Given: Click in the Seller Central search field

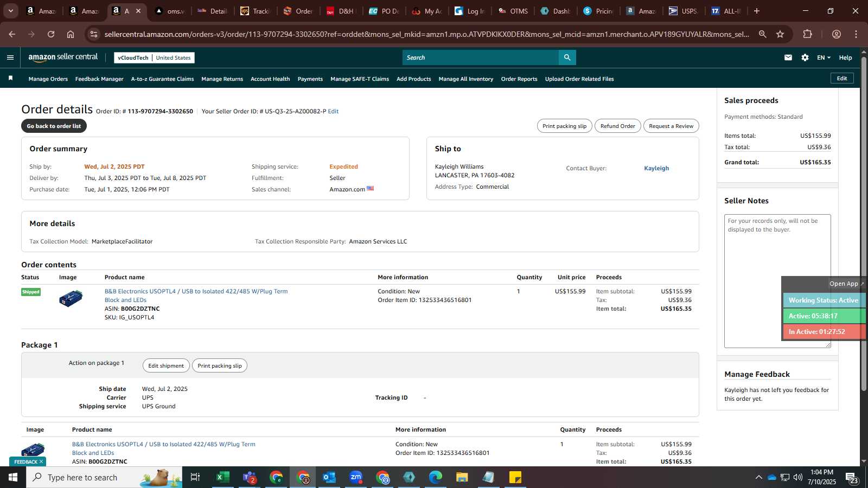Looking at the screenshot, I should [x=481, y=57].
